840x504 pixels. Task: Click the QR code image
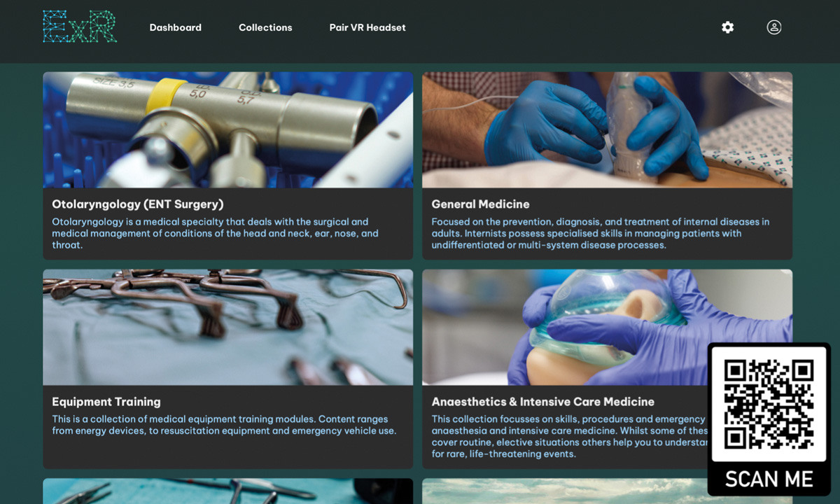pos(769,405)
